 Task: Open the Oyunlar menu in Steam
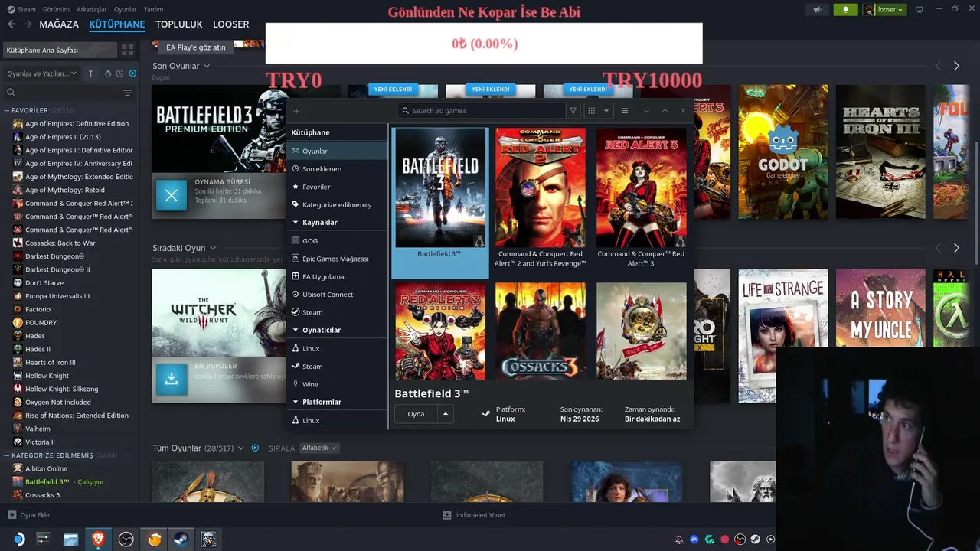126,9
